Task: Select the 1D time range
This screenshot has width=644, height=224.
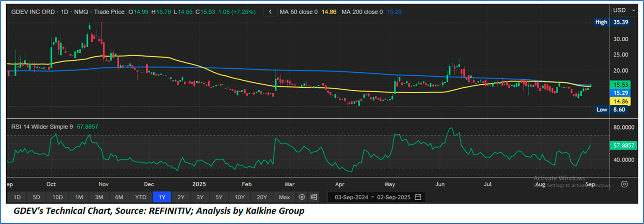Action: [17, 197]
